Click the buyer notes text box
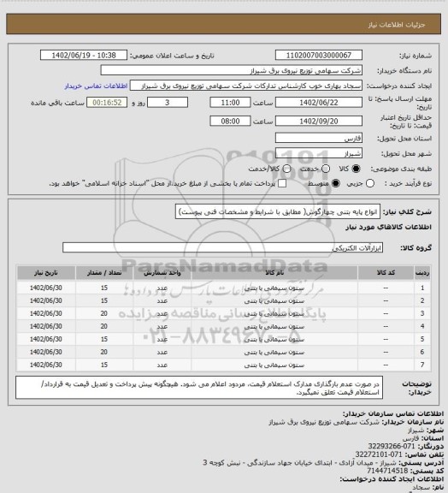 [199, 388]
